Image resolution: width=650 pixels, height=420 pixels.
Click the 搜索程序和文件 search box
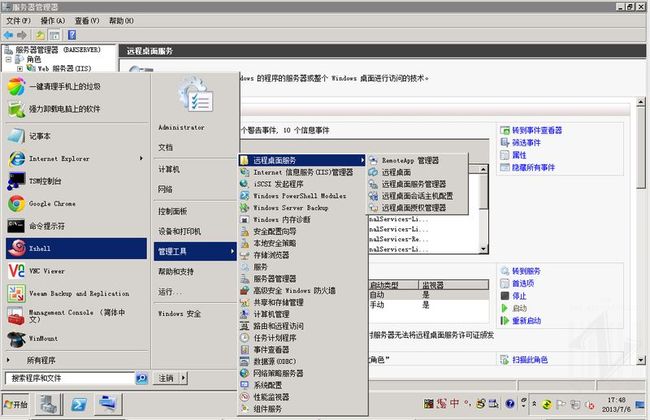click(70, 378)
